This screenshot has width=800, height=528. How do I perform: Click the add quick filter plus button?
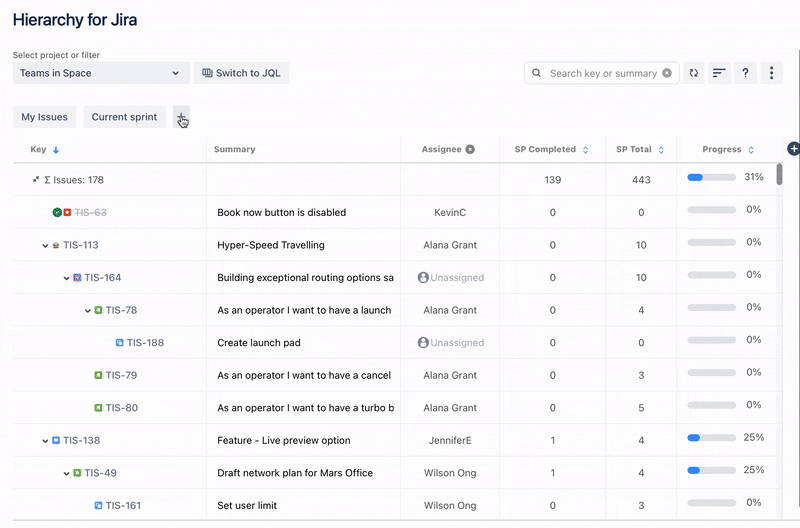[181, 117]
